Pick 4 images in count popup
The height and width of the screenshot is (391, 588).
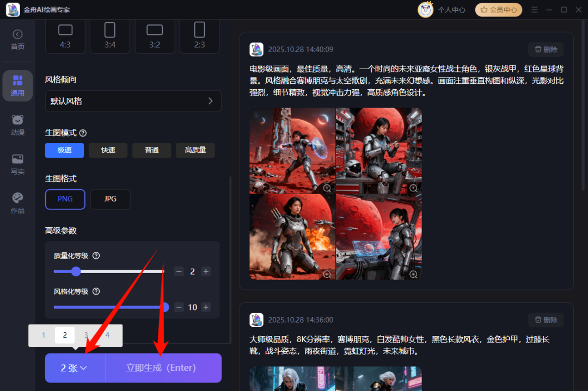pyautogui.click(x=108, y=335)
